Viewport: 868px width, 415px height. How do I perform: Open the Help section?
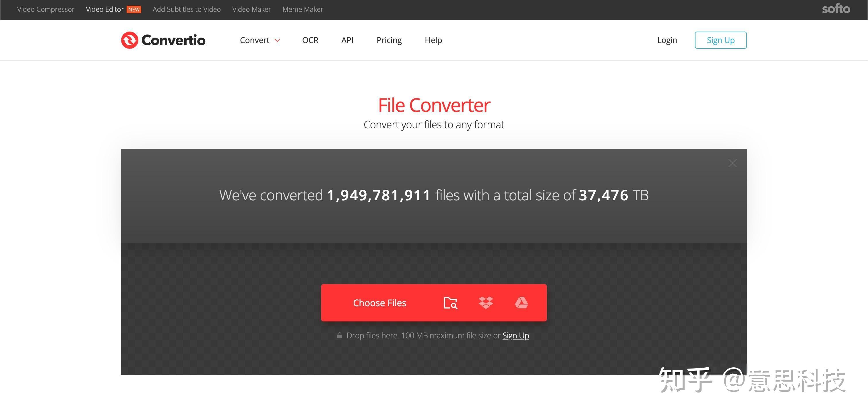point(433,40)
